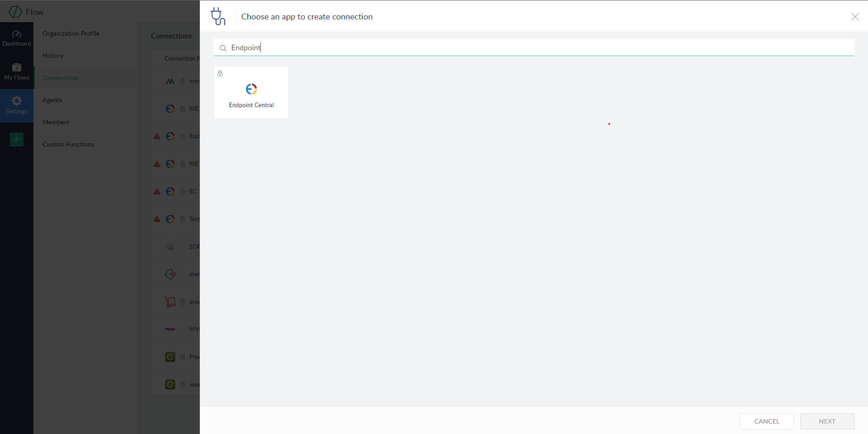Click the myob logo on the MY row
This screenshot has width=868, height=434.
point(170,329)
